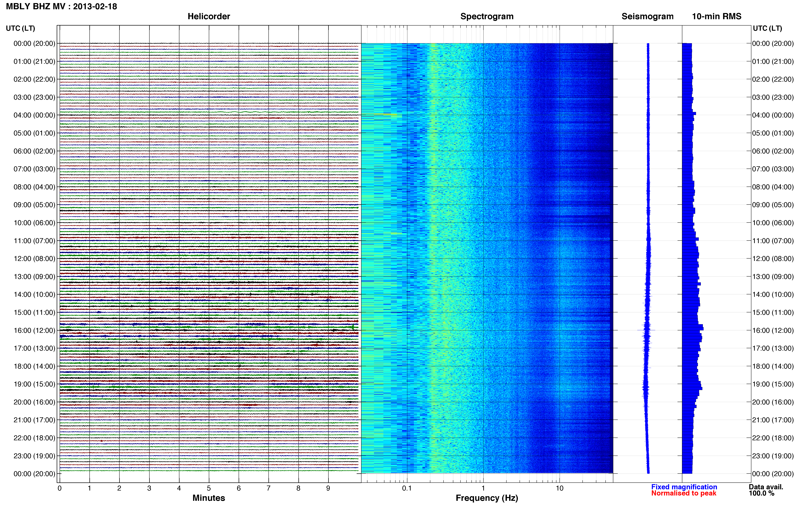Click '07:00 (03:00)' on the Helicorder time axis
Screen dimensions: 812x508
[x=35, y=169]
